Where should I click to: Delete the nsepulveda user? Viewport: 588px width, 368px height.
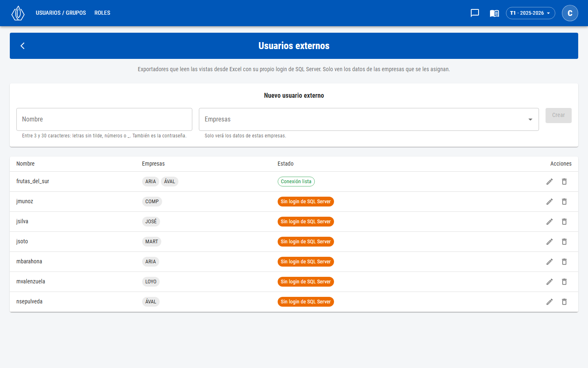click(564, 302)
